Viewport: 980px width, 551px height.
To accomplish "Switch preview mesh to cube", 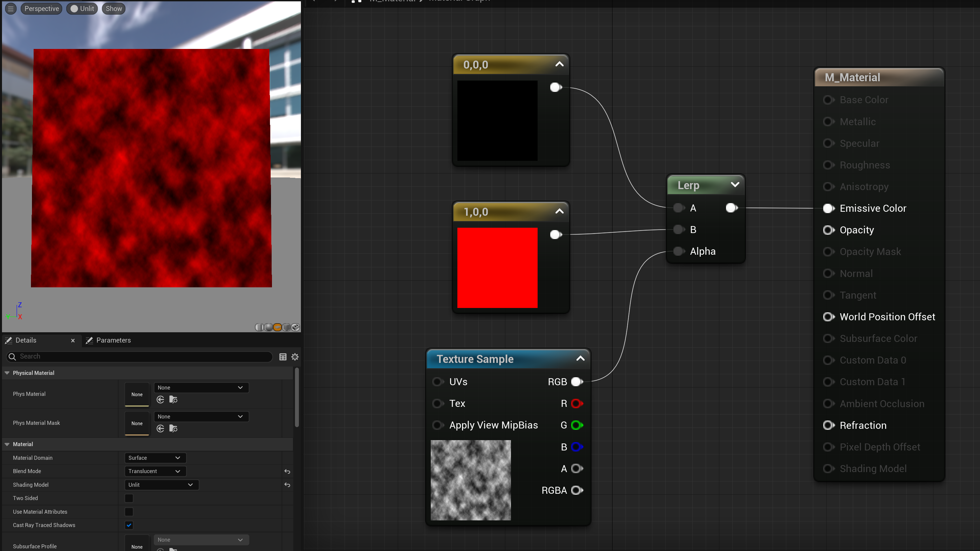I will (287, 327).
